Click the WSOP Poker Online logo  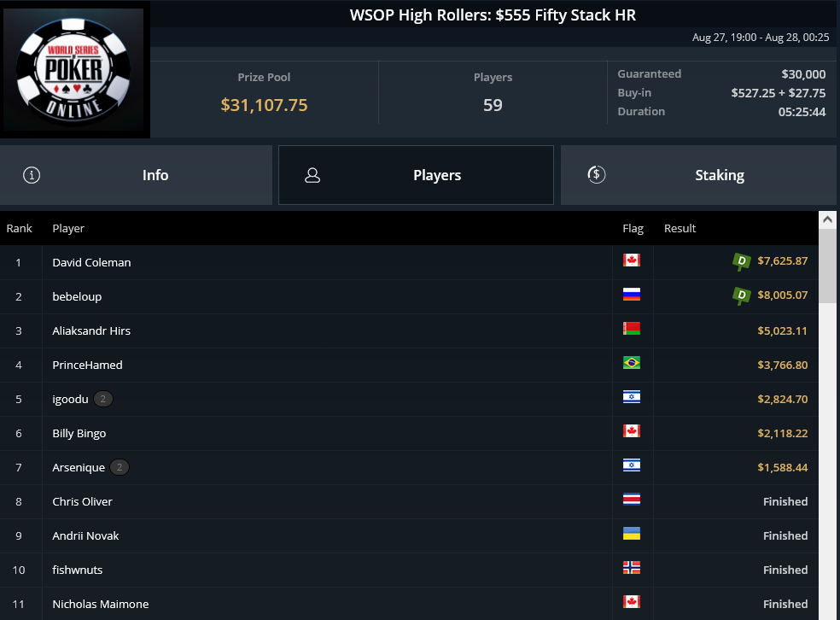pos(74,70)
